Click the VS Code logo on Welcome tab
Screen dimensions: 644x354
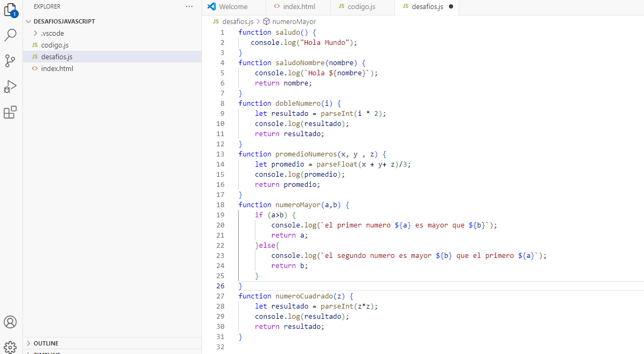pos(211,6)
